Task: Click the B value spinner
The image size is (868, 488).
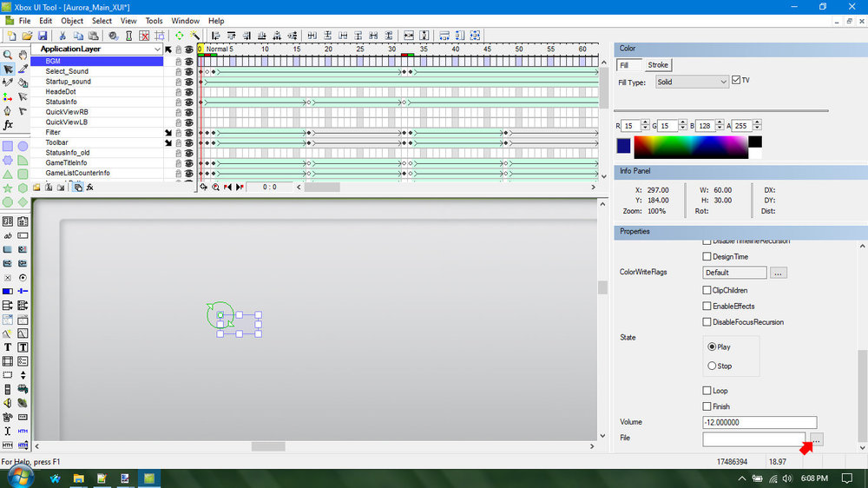Action: click(x=719, y=126)
